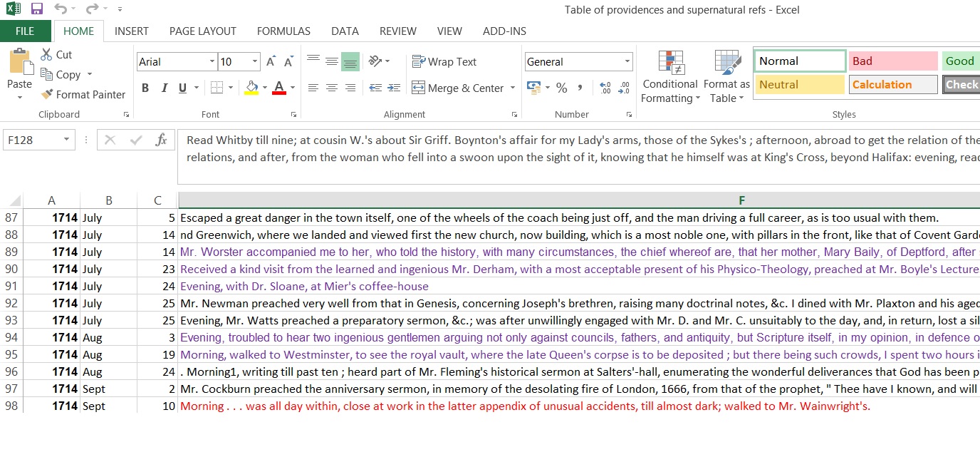Image resolution: width=980 pixels, height=462 pixels.
Task: Apply the Bad cell style swatch
Action: 893,61
